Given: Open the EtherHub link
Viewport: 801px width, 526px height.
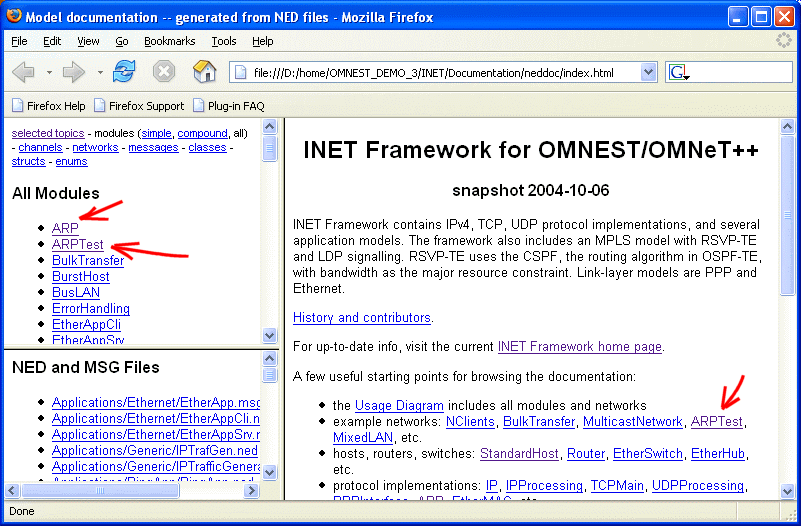Looking at the screenshot, I should click(718, 453).
